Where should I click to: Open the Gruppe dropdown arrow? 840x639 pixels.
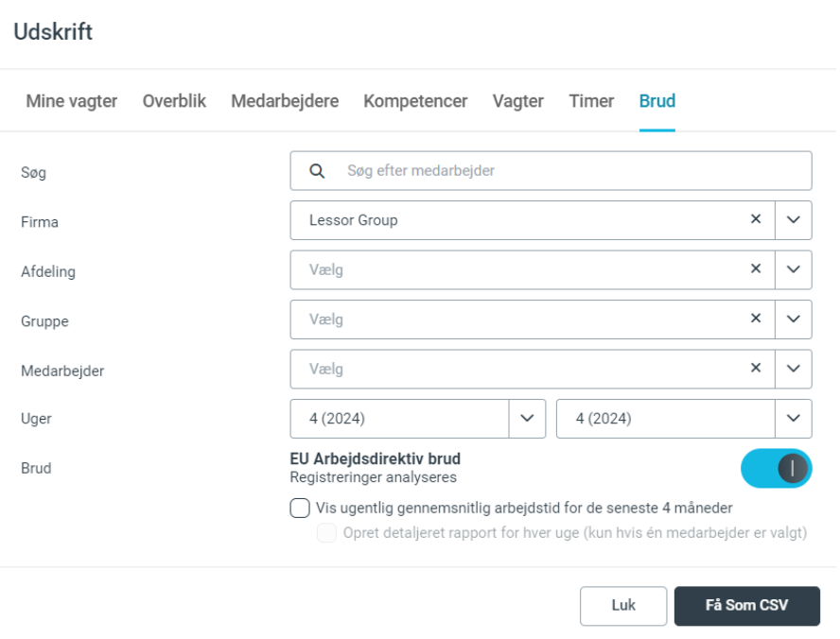pyautogui.click(x=794, y=319)
